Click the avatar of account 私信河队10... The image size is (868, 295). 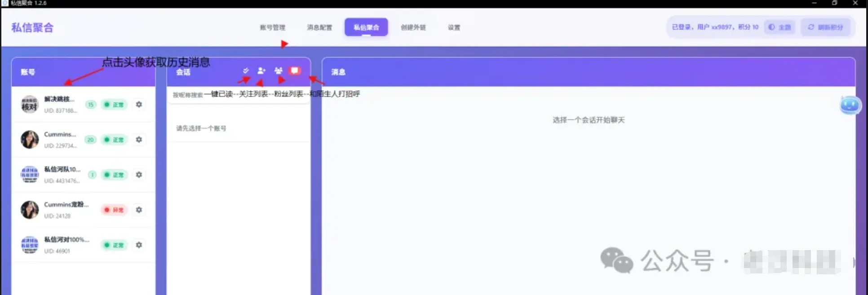click(x=30, y=175)
